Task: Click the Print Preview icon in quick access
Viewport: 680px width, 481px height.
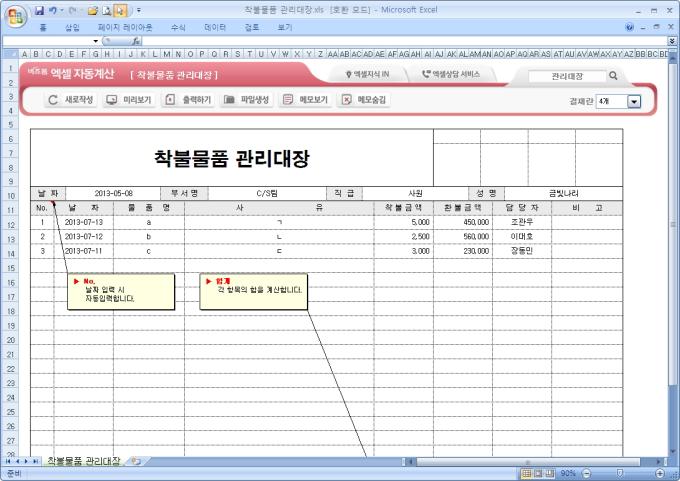Action: 107,10
